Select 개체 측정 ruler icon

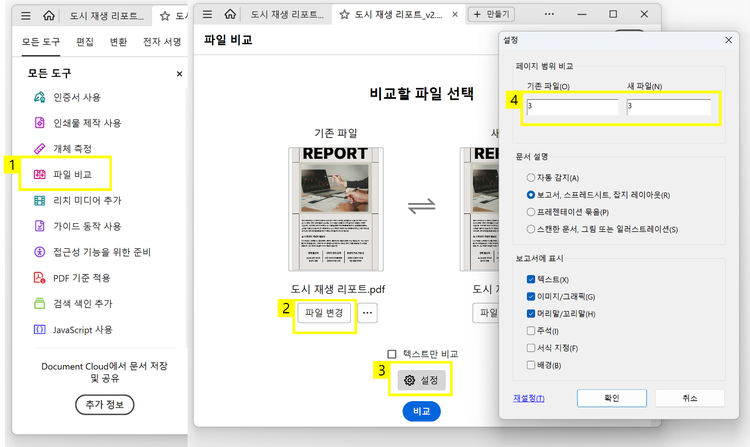click(x=40, y=149)
